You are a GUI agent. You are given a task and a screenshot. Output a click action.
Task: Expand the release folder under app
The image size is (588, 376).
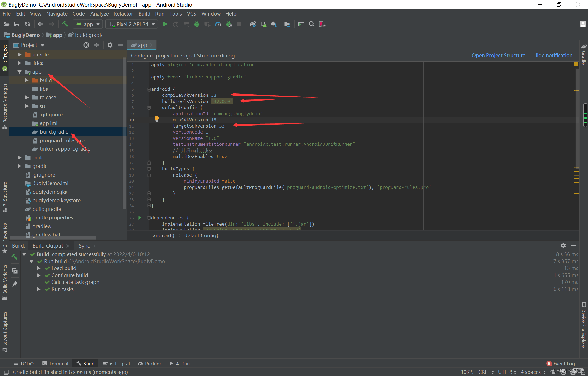(27, 97)
